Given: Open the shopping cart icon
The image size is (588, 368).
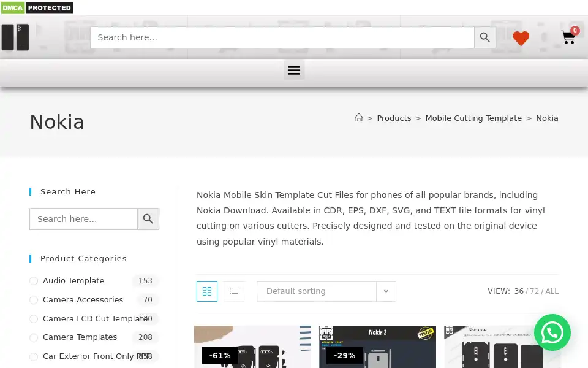Looking at the screenshot, I should coord(568,37).
